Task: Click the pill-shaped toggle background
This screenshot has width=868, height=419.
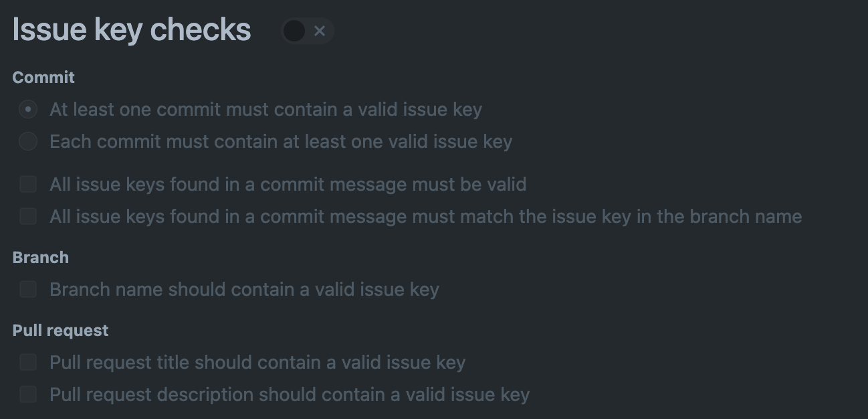Action: [x=308, y=31]
